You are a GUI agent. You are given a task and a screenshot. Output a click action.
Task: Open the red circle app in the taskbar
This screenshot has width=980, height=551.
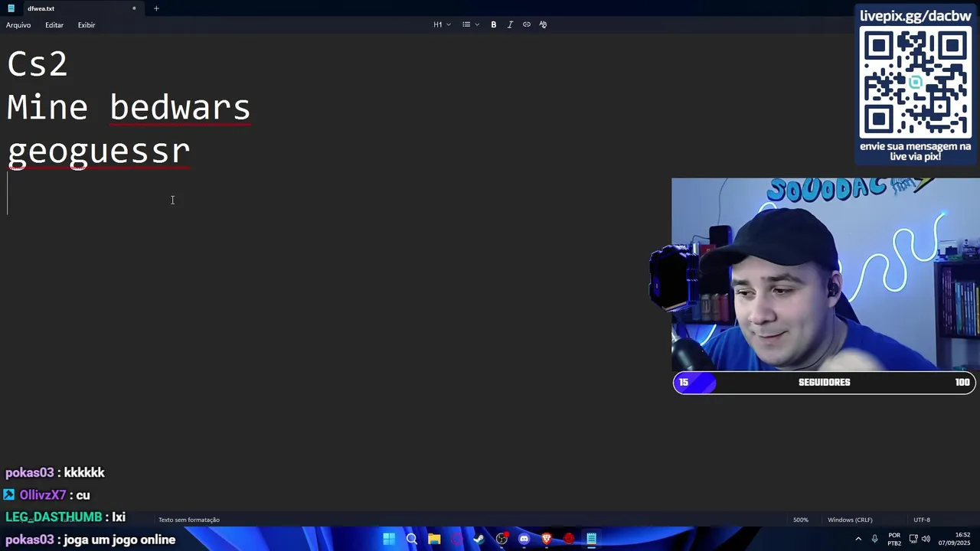tap(569, 539)
